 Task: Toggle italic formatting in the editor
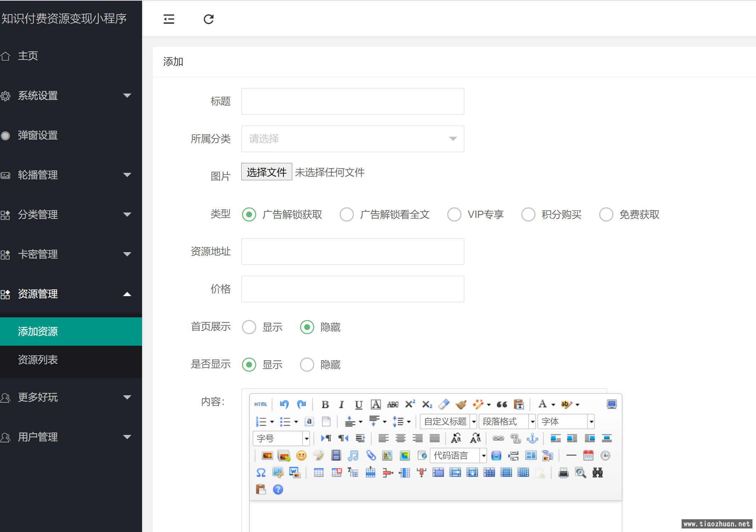point(342,404)
